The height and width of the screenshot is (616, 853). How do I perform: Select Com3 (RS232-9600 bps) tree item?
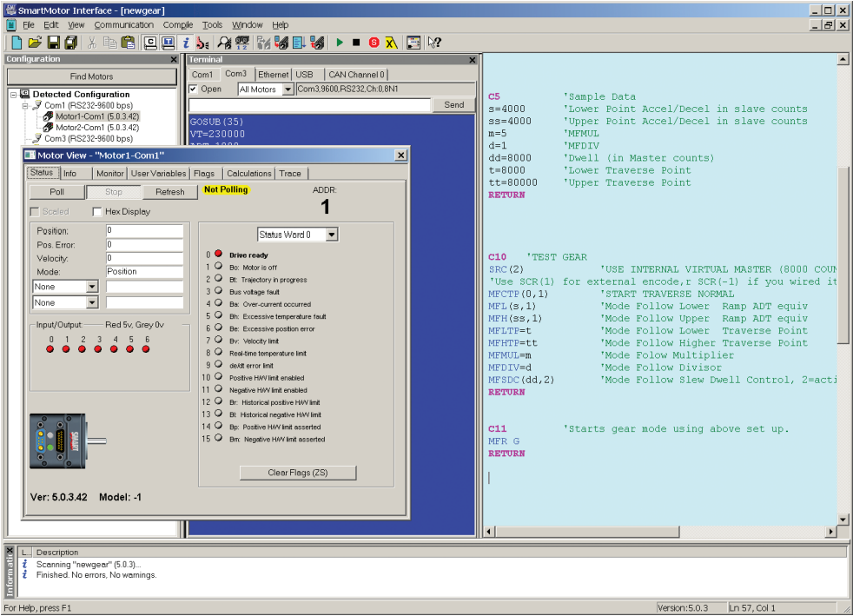(89, 138)
